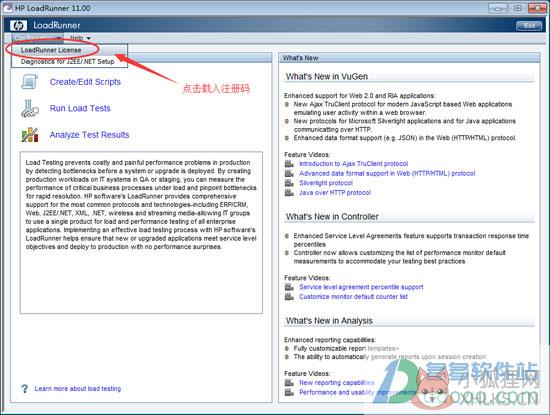Click video icon beside Service level agreement
The image size is (550, 415).
point(289,287)
